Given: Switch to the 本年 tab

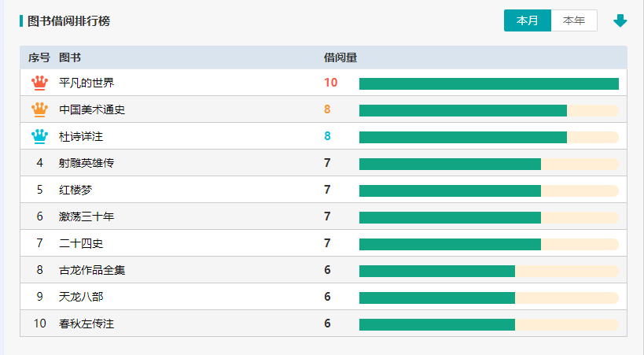Looking at the screenshot, I should tap(574, 20).
